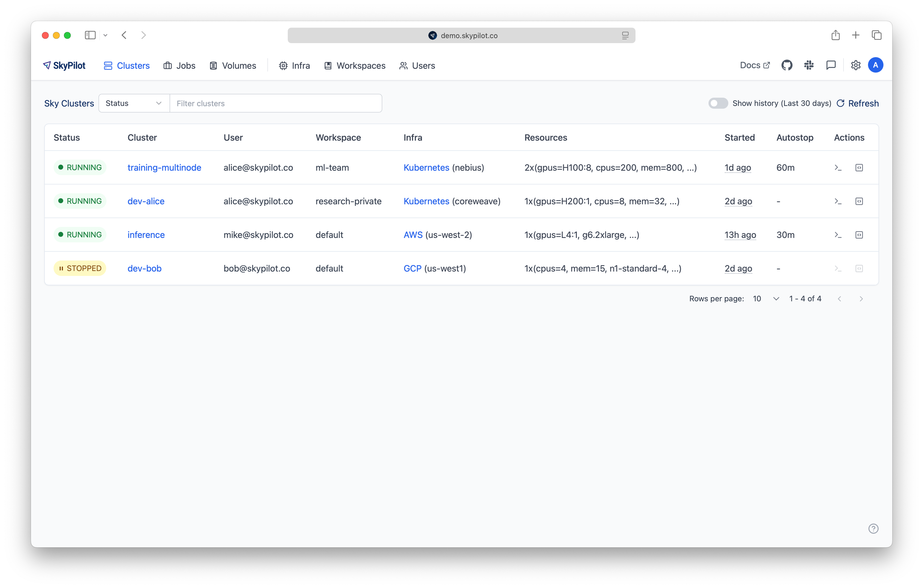Image resolution: width=923 pixels, height=588 pixels.
Task: Click the GCP infra link
Action: point(412,268)
